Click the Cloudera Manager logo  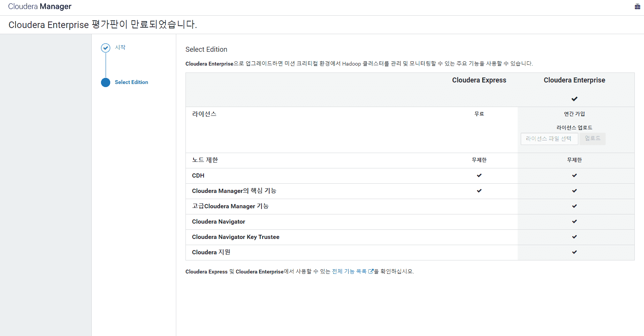point(40,7)
